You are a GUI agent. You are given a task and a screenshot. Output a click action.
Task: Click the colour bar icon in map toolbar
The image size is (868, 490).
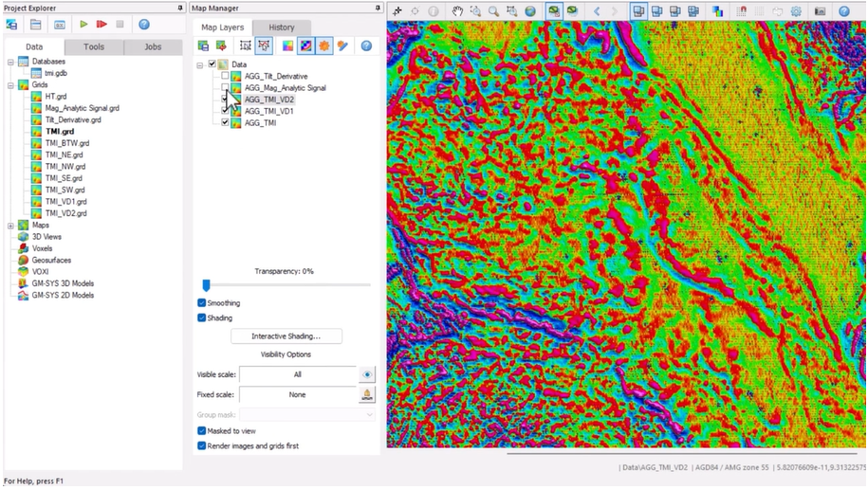pos(717,11)
